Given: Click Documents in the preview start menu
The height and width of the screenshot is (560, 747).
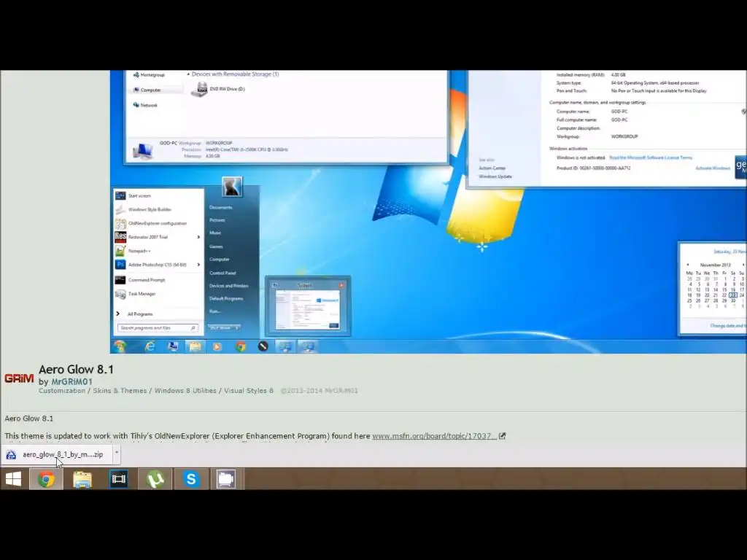Looking at the screenshot, I should click(x=220, y=208).
